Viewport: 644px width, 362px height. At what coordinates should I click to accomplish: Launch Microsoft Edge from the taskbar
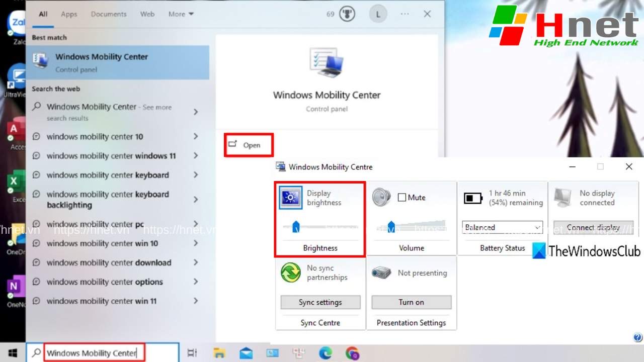click(326, 353)
